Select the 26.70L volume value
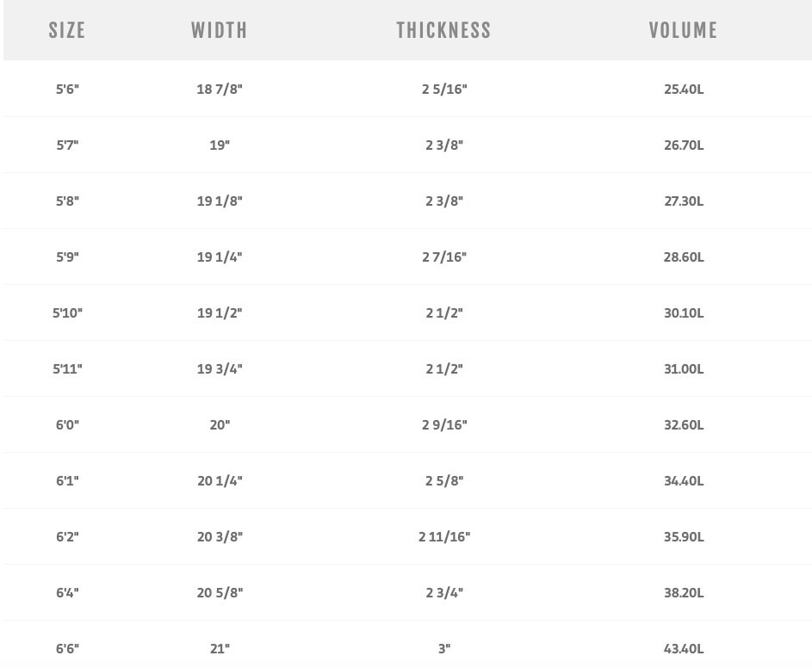 pos(684,145)
